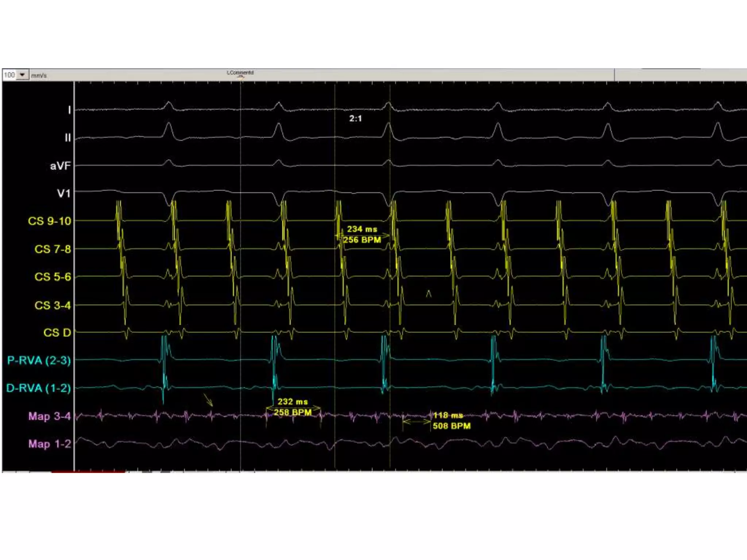
Task: Select the CS 9-10 channel label
Action: tap(50, 221)
